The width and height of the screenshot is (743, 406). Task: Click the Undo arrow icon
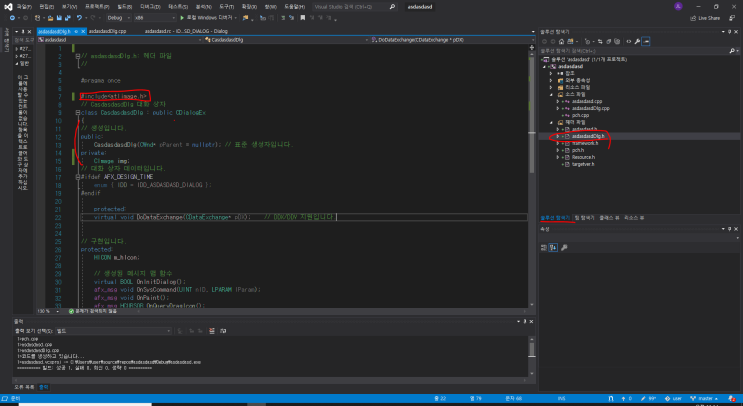point(79,18)
